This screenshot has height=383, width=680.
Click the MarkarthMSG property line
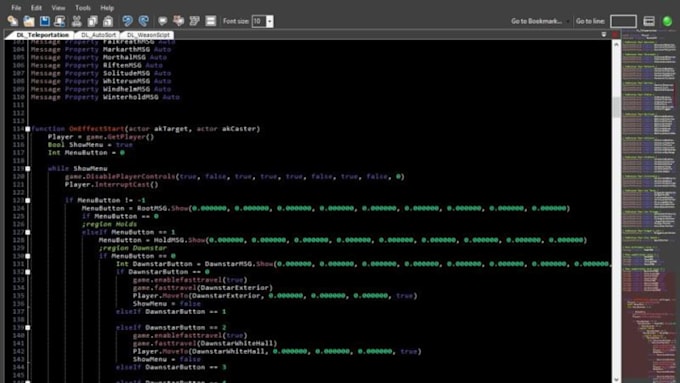click(101, 49)
